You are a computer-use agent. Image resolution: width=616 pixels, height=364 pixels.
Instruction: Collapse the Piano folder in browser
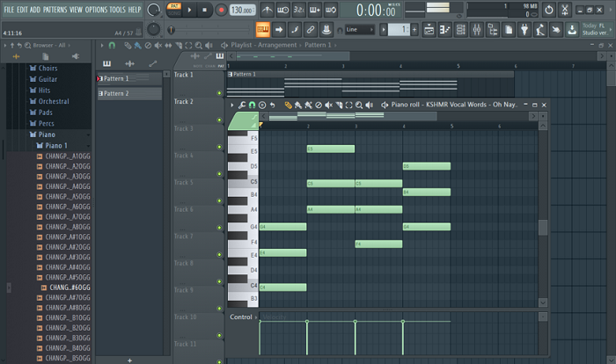pos(47,135)
